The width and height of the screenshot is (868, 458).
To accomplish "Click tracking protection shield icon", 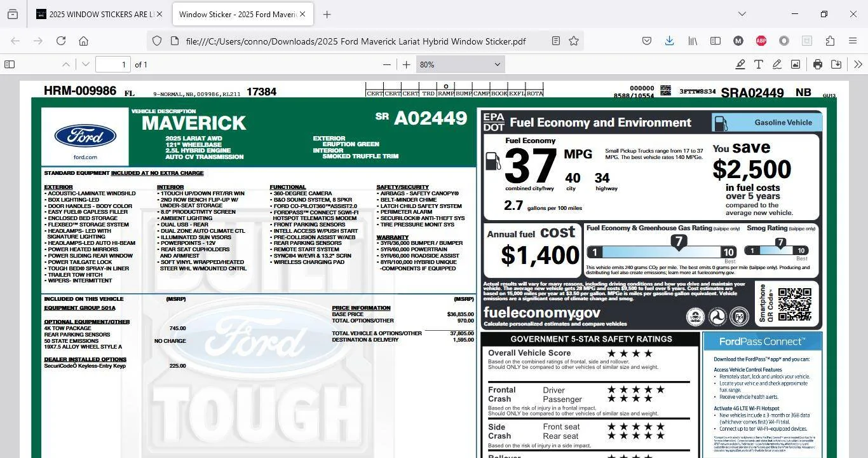I will [x=157, y=41].
